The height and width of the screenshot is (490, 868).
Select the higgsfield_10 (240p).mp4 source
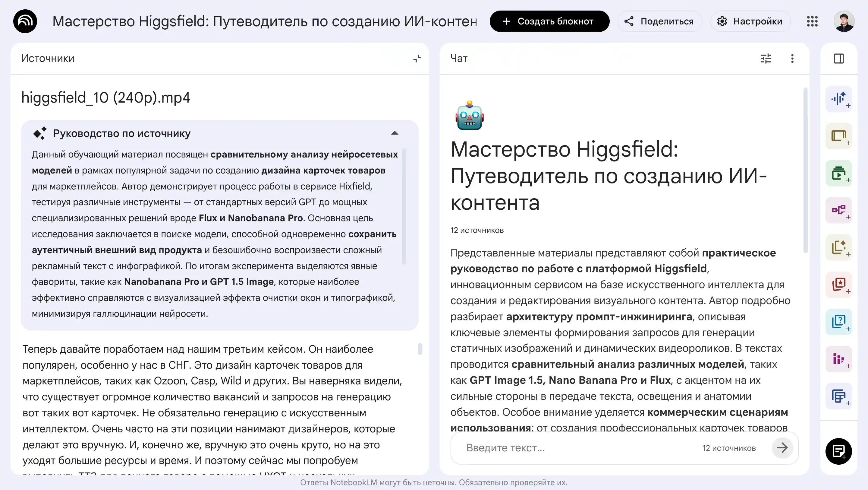click(105, 97)
